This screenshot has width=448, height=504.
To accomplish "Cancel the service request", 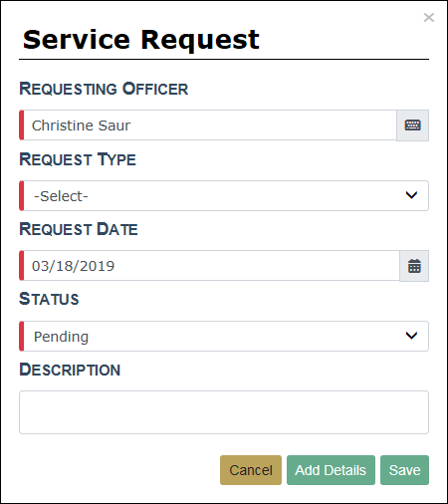I will tap(251, 470).
